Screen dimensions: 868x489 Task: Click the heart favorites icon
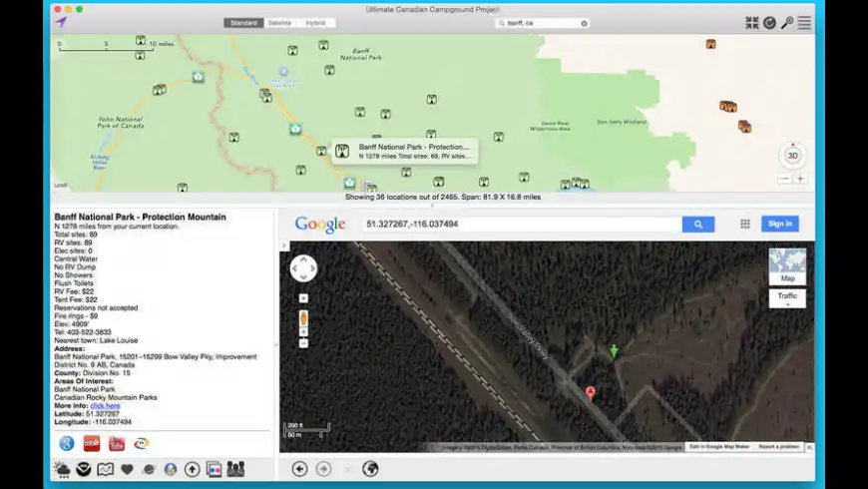128,470
